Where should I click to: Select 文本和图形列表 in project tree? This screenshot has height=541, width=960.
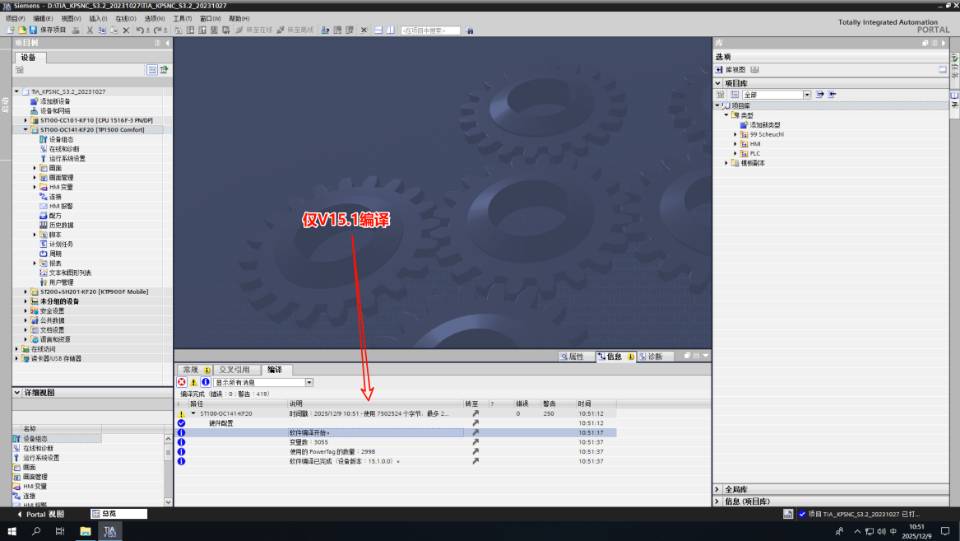click(70, 273)
